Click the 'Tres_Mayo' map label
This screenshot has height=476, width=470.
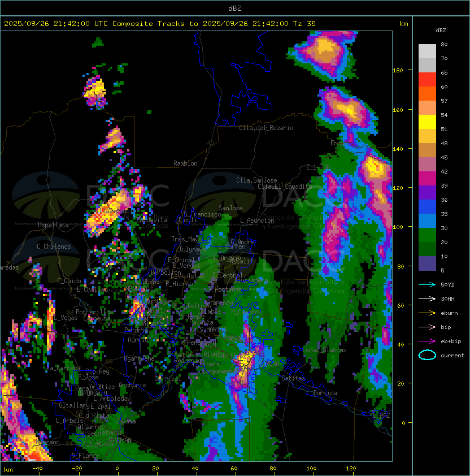[186, 239]
